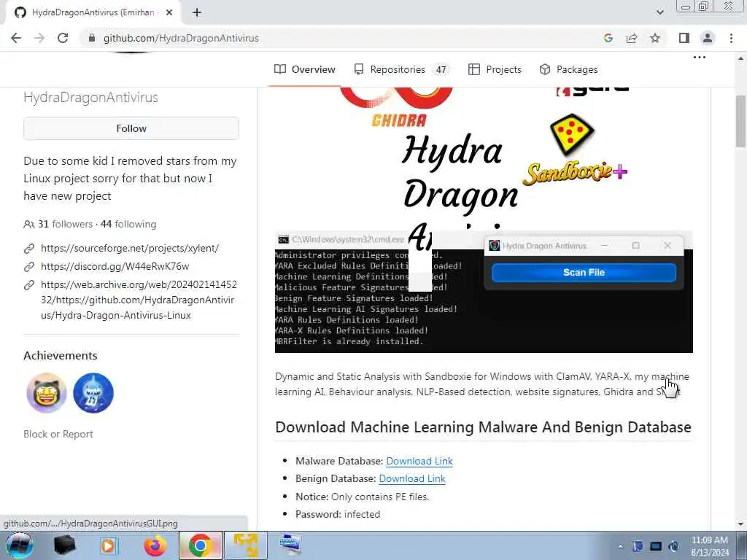Open the taskbar clock 11:09 AM
The height and width of the screenshot is (560, 747).
[x=710, y=546]
